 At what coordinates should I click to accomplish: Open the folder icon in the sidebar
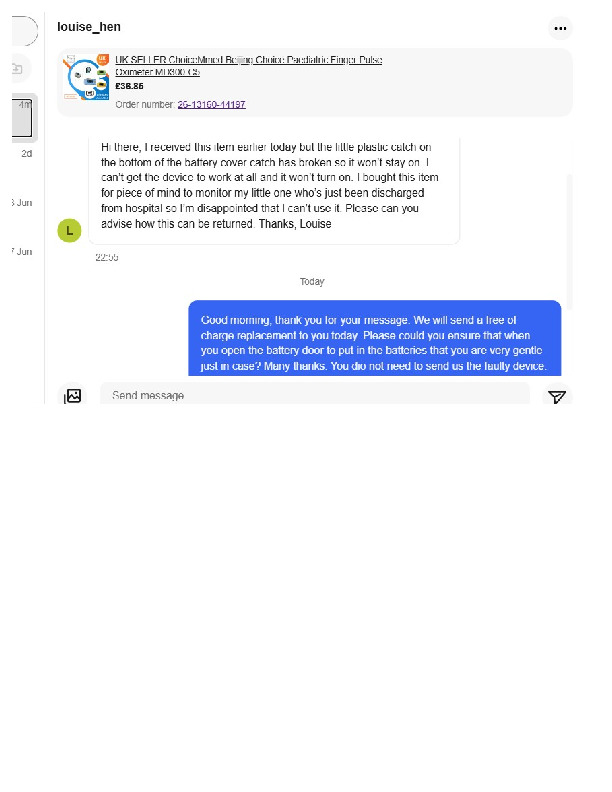click(18, 68)
